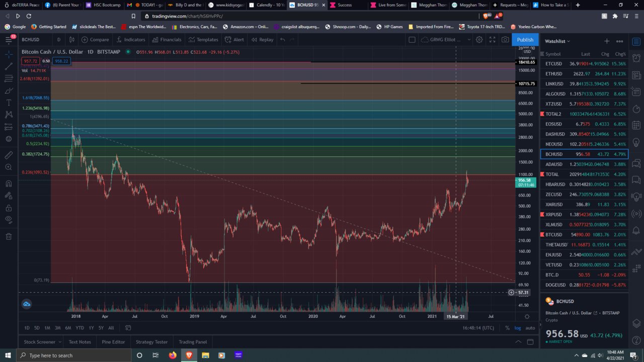Viewport: 644px width, 362px height.
Task: Expand the GRWG Elliot layout dropdown
Action: point(469,40)
